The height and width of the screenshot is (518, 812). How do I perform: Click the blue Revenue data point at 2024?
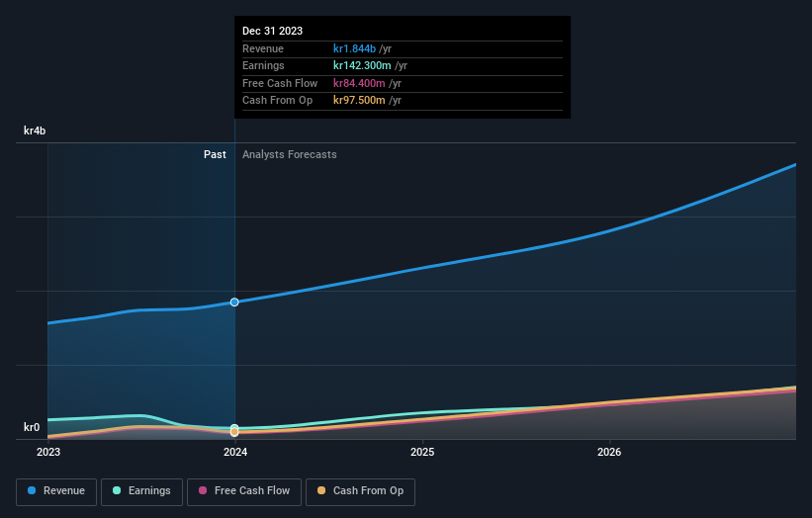pyautogui.click(x=234, y=302)
